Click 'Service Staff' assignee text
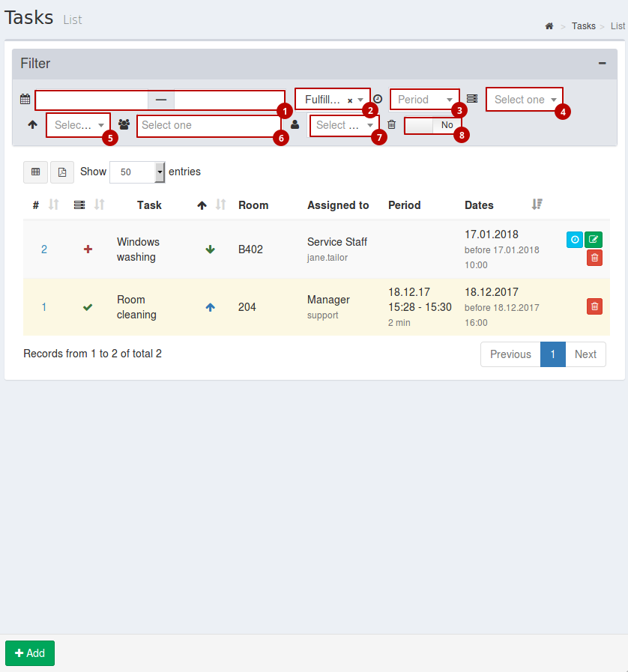 [x=337, y=242]
